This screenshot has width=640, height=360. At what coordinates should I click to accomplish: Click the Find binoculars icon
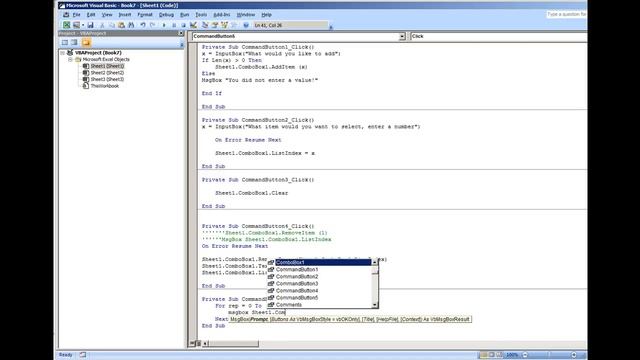[x=131, y=25]
